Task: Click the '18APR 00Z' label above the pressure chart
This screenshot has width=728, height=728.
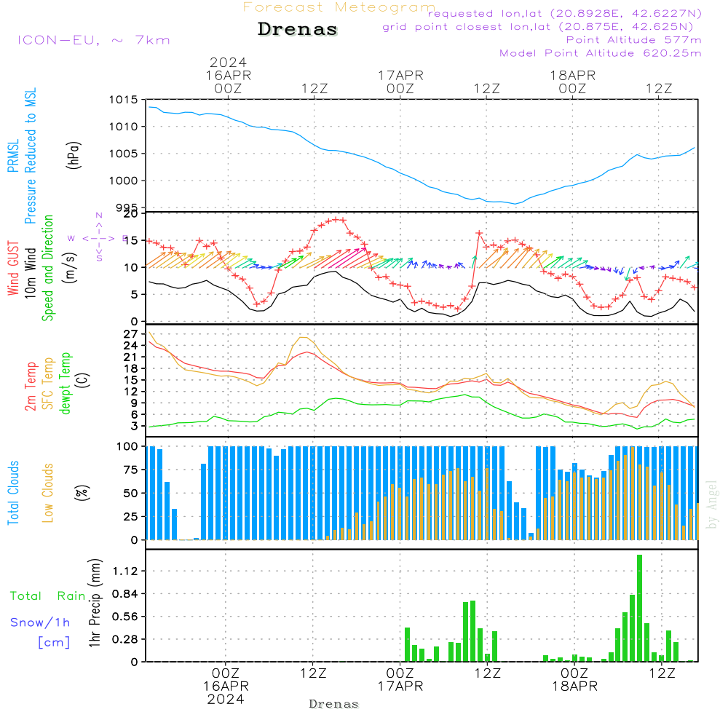Action: 572,82
